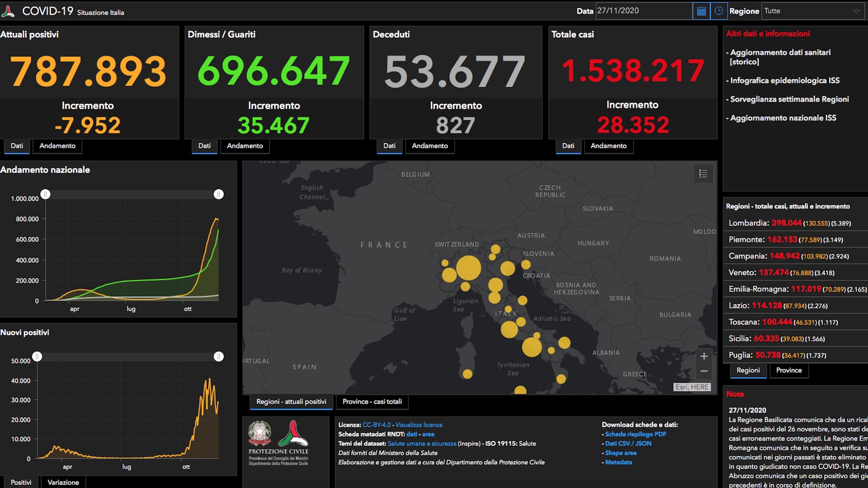The image size is (868, 488).
Task: Open the Dati CSV / JSON link
Action: [x=628, y=443]
